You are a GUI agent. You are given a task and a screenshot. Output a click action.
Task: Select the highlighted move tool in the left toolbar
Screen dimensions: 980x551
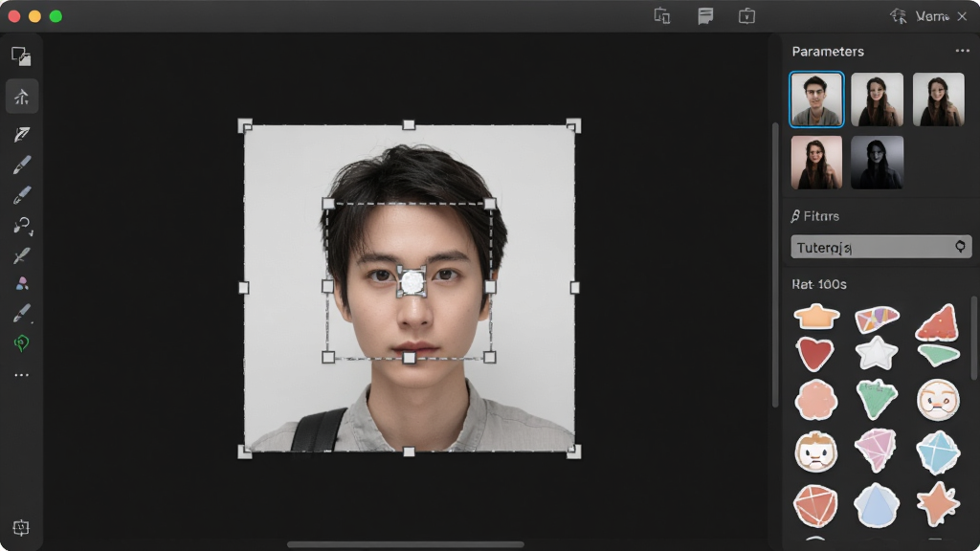[x=22, y=97]
